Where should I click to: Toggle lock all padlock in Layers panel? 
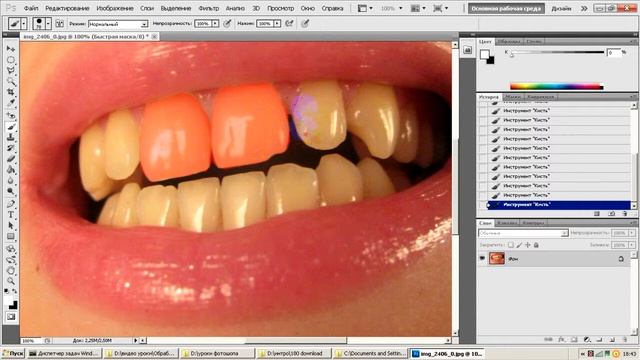coord(536,245)
